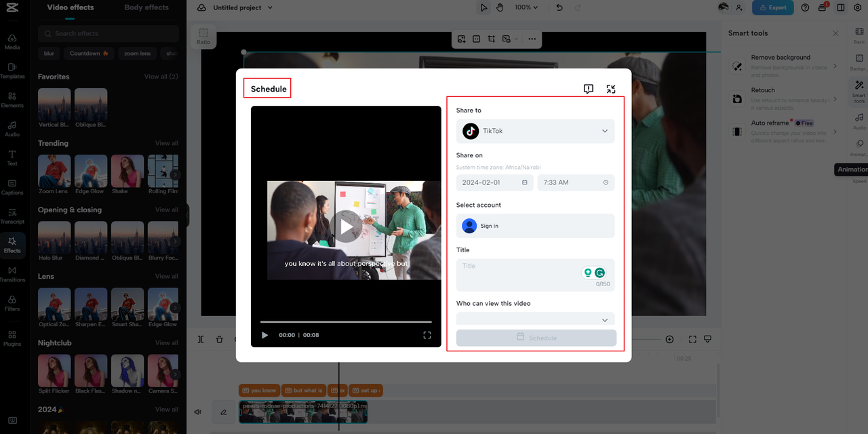Click the Title input field
The height and width of the screenshot is (434, 868).
pos(536,275)
